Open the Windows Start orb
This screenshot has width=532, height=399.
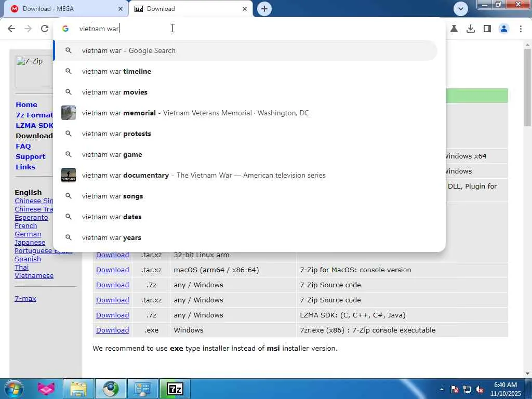point(14,389)
